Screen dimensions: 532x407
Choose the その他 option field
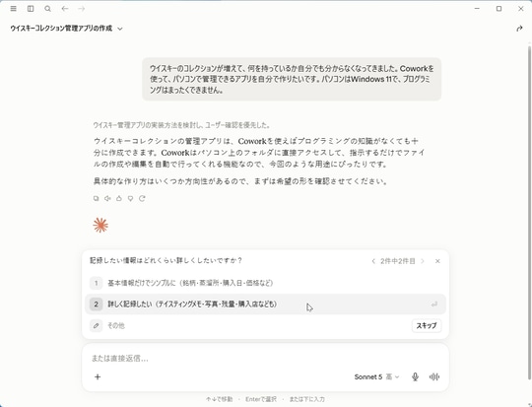point(247,325)
